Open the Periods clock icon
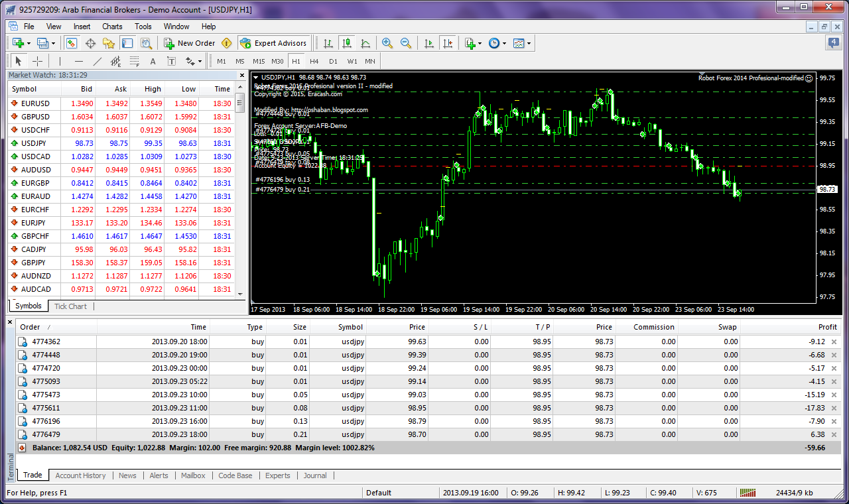Viewport: 849px width, 504px height. [x=494, y=43]
